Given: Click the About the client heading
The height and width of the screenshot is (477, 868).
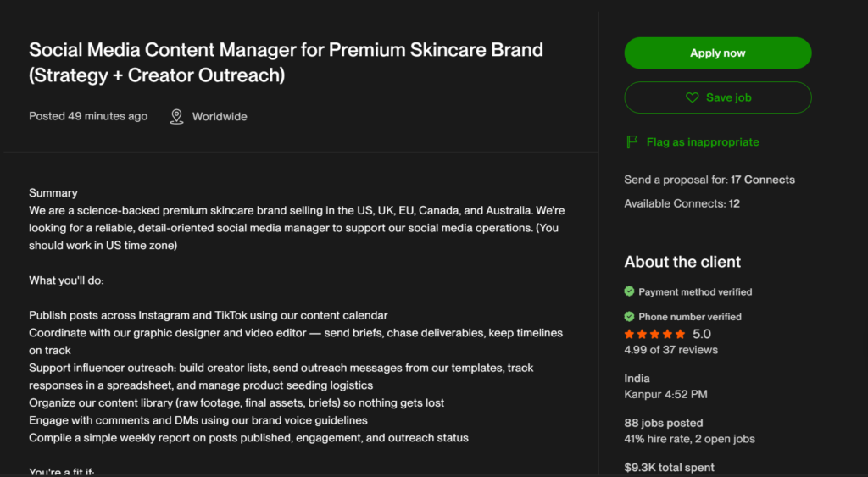Looking at the screenshot, I should 682,262.
